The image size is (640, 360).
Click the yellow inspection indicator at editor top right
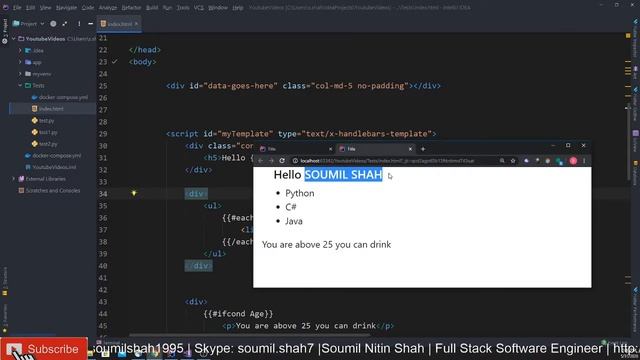tap(628, 36)
